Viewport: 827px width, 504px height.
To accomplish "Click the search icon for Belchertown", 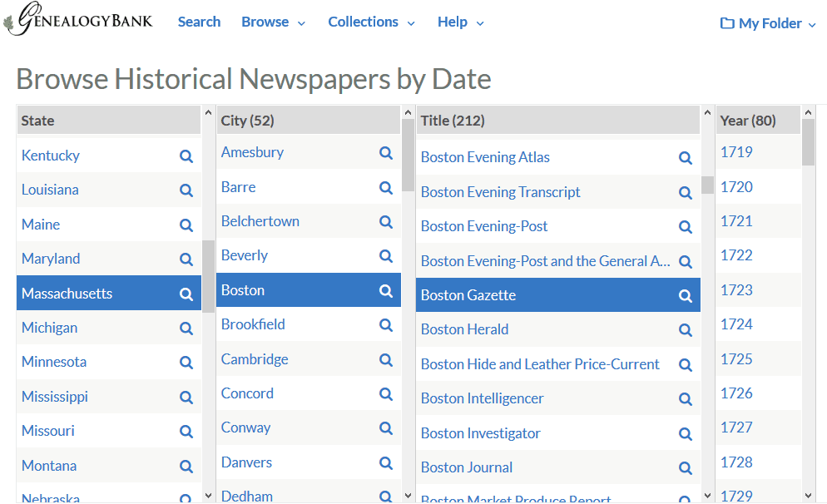I will pos(385,222).
